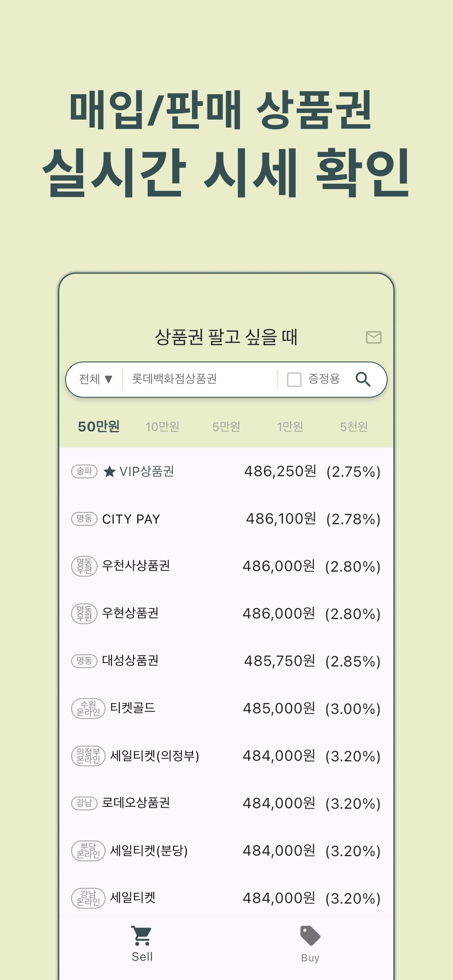Switch to the 5만원 tab
453x980 pixels.
pyautogui.click(x=226, y=427)
